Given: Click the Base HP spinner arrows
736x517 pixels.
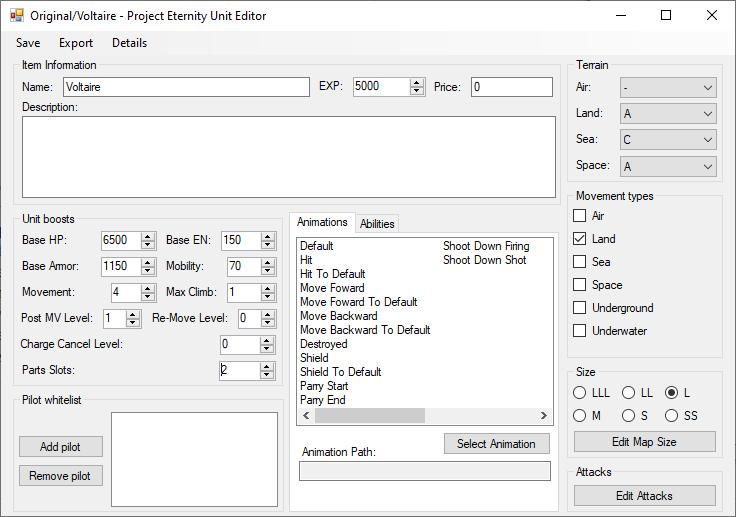Looking at the screenshot, I should pyautogui.click(x=148, y=240).
